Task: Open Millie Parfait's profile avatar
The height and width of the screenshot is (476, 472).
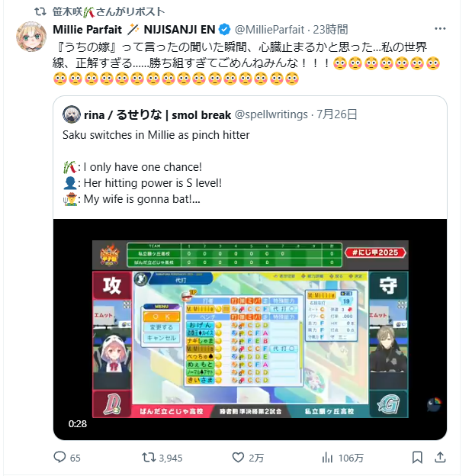Action: pos(31,37)
